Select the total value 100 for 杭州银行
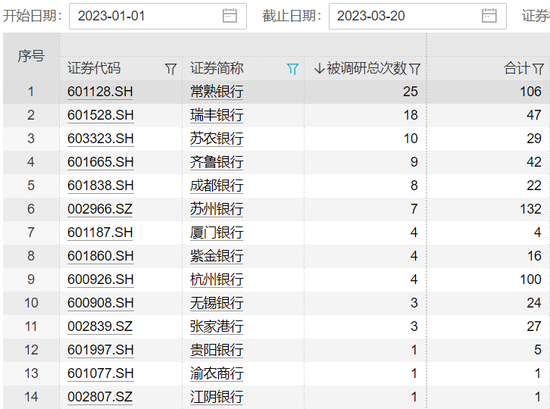The width and height of the screenshot is (550, 409). click(530, 280)
